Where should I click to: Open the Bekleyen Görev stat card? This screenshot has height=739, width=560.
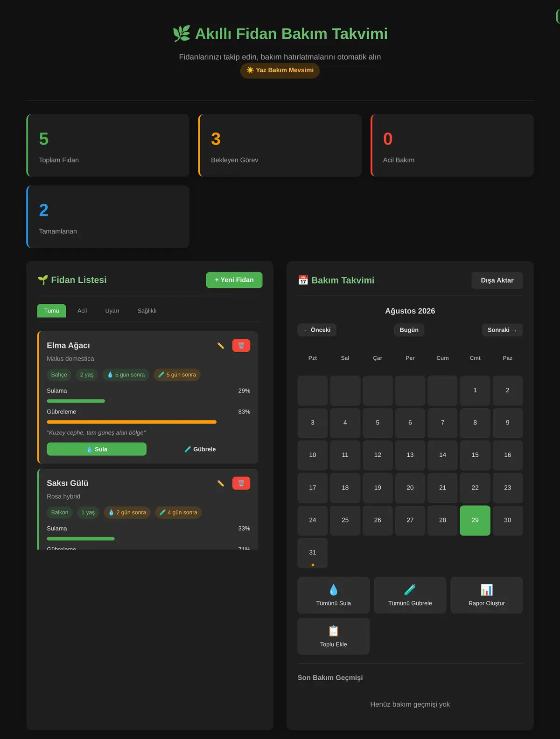pos(280,146)
